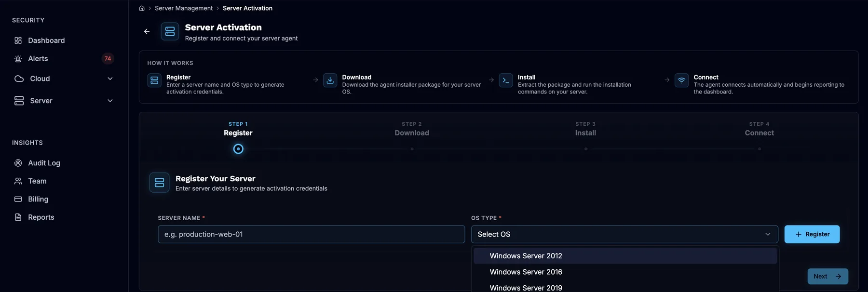Open the Select OS dropdown
The image size is (868, 292).
[624, 234]
